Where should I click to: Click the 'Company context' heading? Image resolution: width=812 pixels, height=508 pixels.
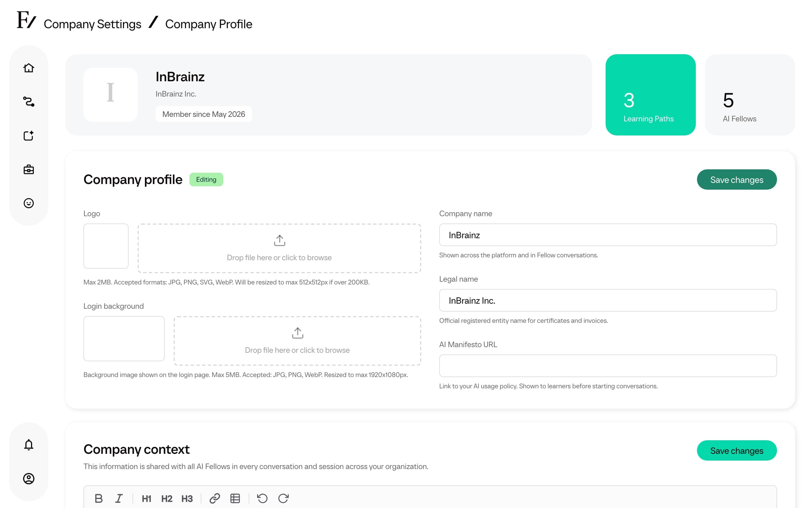coord(136,449)
